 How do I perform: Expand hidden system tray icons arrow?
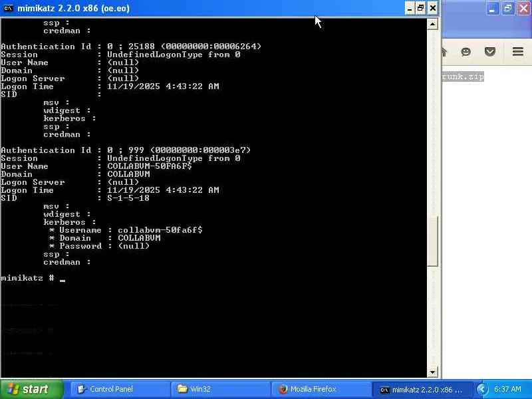click(481, 389)
